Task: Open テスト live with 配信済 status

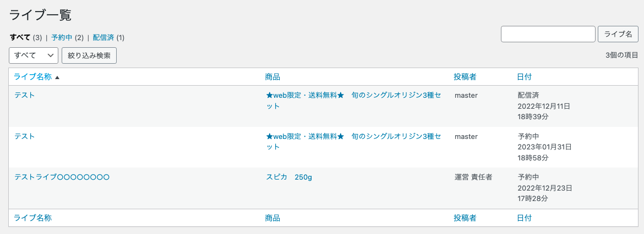Action: [24, 95]
